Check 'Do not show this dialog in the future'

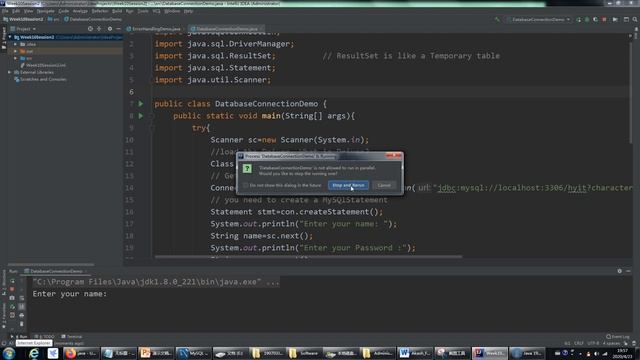tap(246, 185)
